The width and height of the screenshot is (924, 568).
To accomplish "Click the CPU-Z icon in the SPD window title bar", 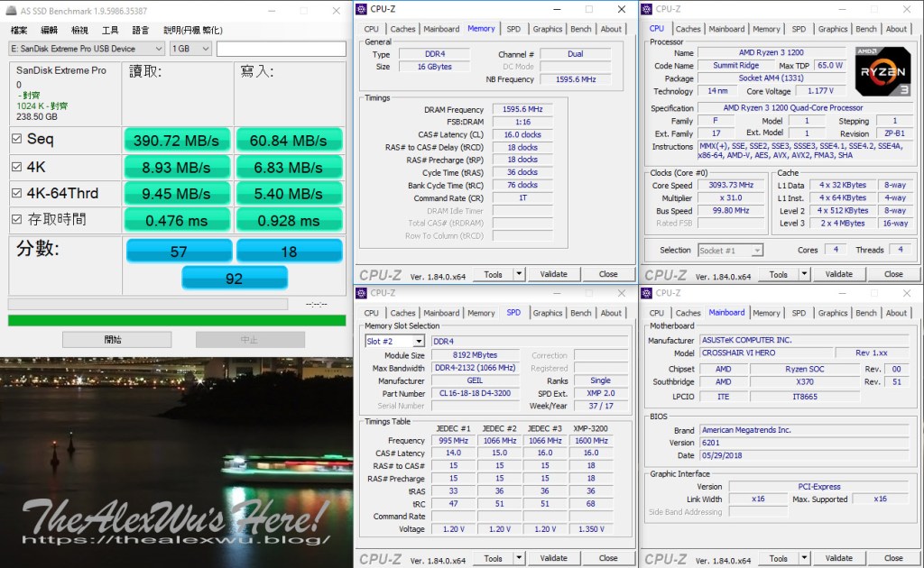I will tap(361, 293).
